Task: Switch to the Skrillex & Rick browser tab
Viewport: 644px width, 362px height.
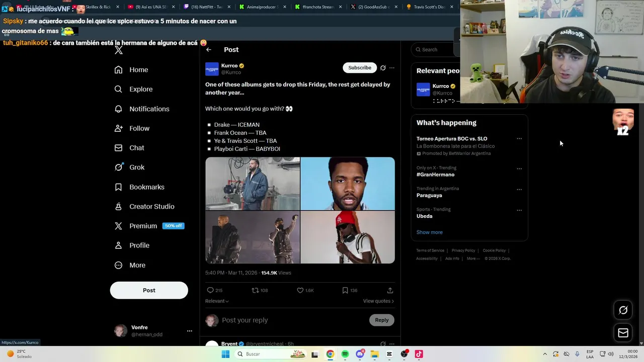Action: [x=97, y=7]
